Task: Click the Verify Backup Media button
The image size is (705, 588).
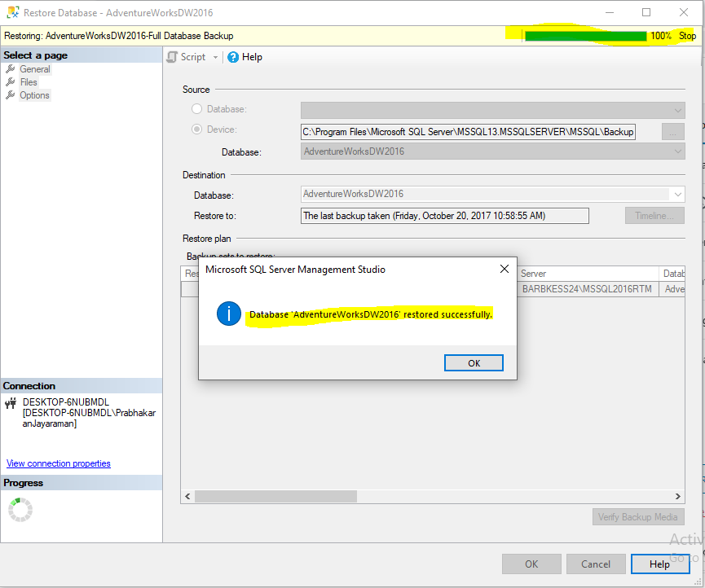Action: pos(638,517)
